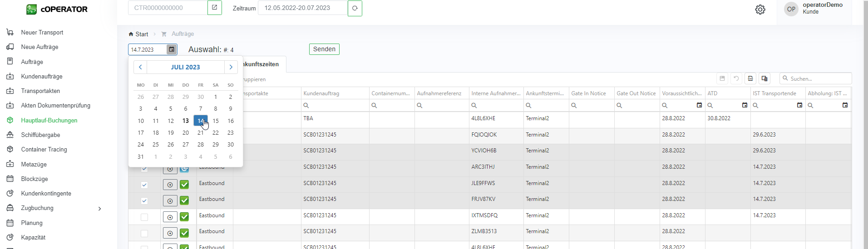Viewport: 868px width, 249px height.
Task: Click open-in-new icon beside CTR number field
Action: point(214,8)
